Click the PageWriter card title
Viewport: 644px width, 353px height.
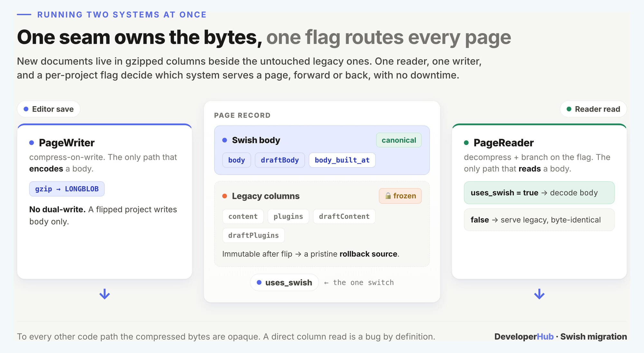click(67, 142)
